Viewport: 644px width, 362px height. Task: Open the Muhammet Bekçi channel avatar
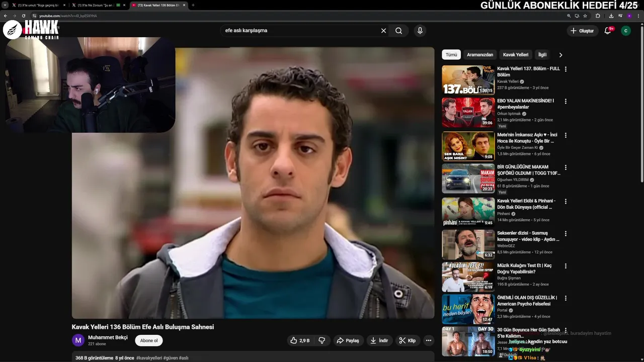pyautogui.click(x=78, y=340)
